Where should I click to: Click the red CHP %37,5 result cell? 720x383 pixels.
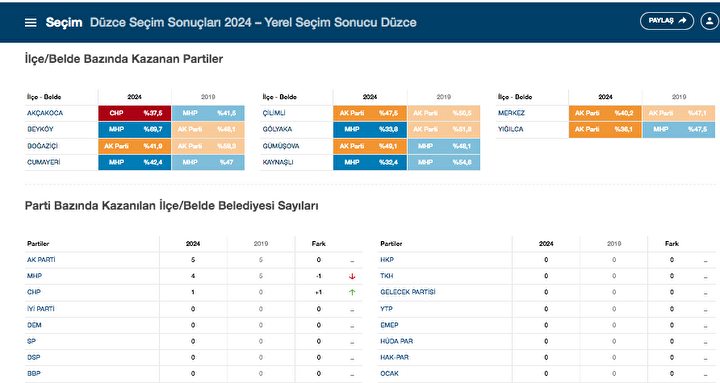click(x=135, y=113)
